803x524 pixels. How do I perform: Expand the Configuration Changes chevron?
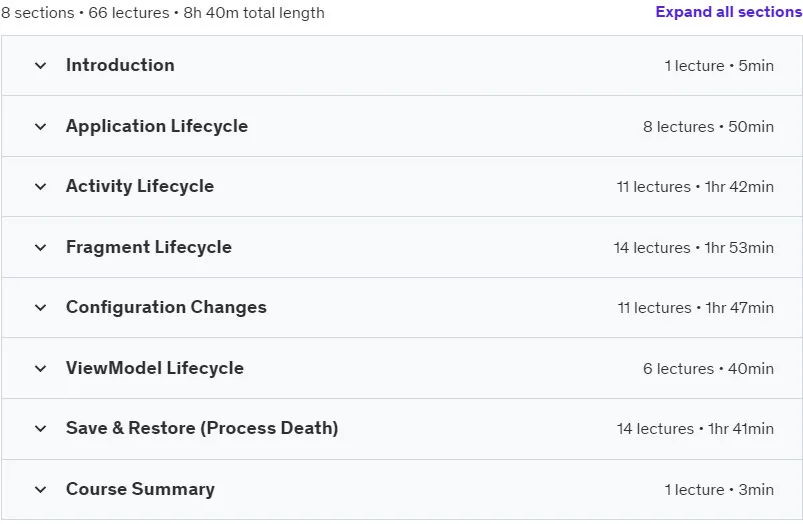[40, 307]
